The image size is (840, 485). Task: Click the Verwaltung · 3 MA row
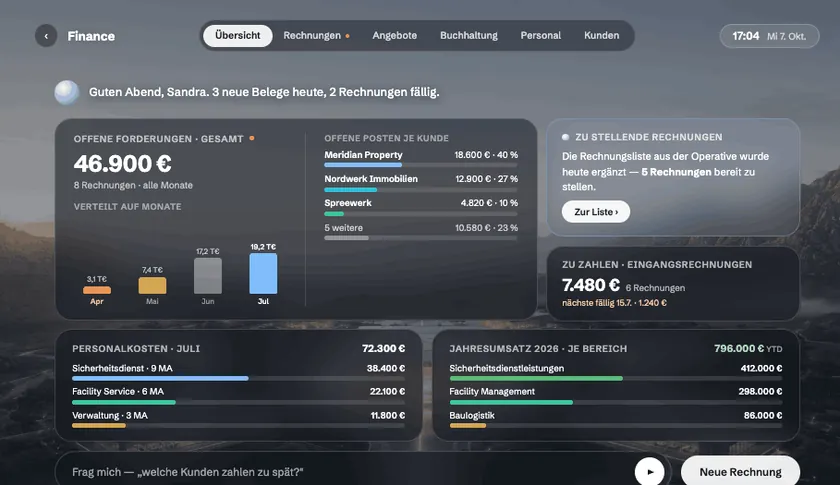click(x=238, y=419)
